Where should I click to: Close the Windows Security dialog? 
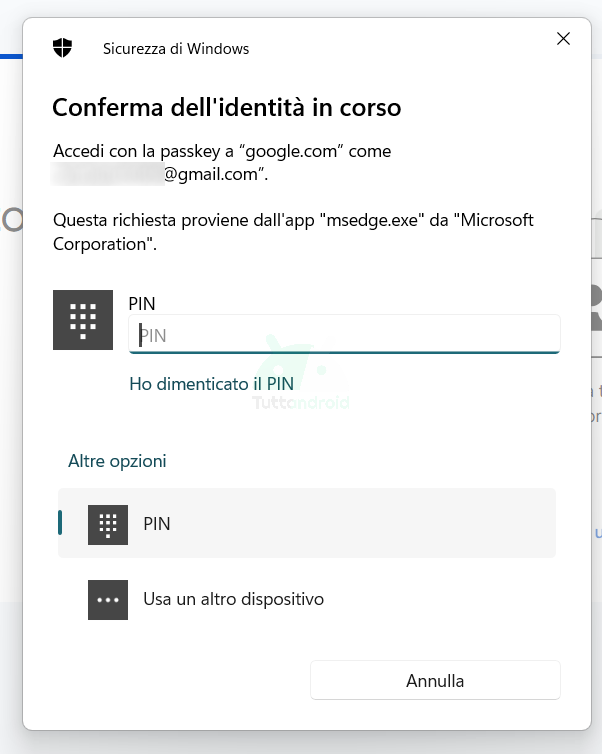563,39
